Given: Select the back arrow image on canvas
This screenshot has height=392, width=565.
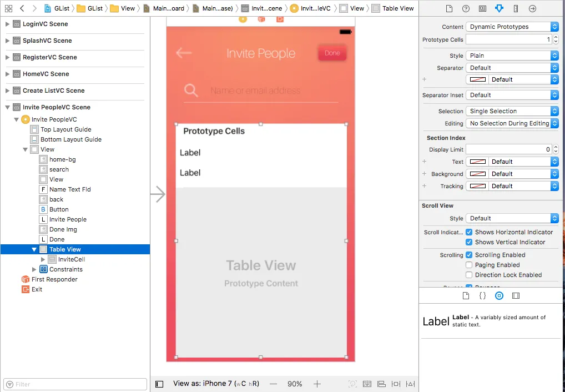Looking at the screenshot, I should click(184, 53).
